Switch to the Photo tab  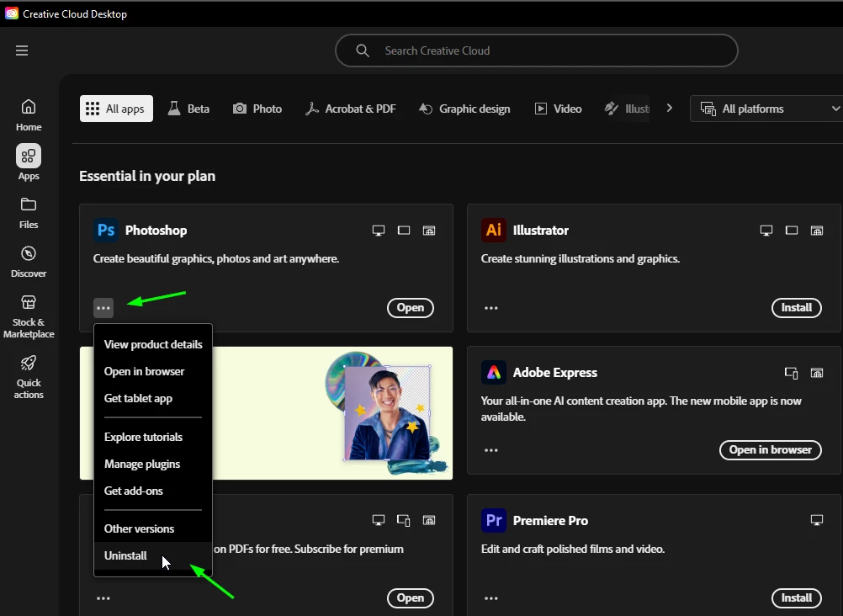257,109
